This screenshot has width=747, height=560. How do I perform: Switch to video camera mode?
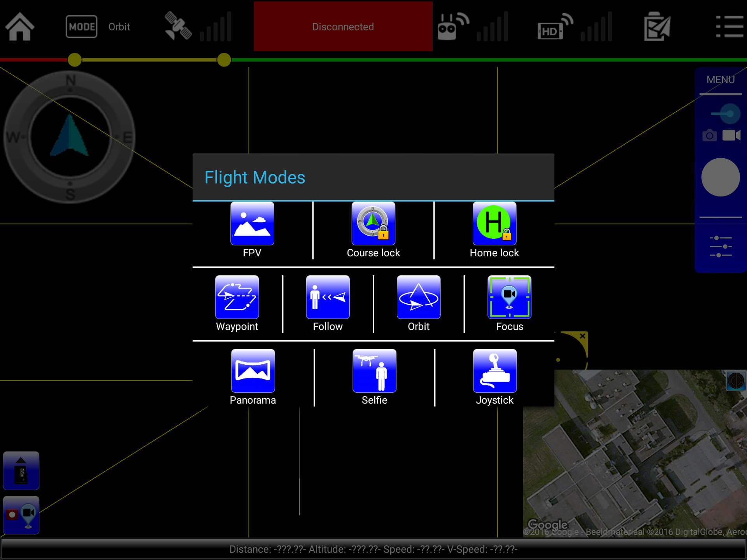pyautogui.click(x=731, y=135)
